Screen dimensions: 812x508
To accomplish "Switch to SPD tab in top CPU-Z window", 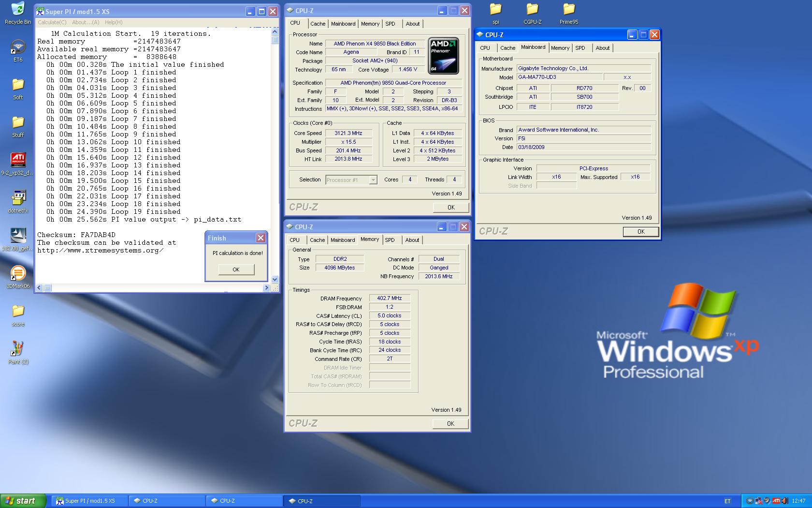I will tap(391, 24).
